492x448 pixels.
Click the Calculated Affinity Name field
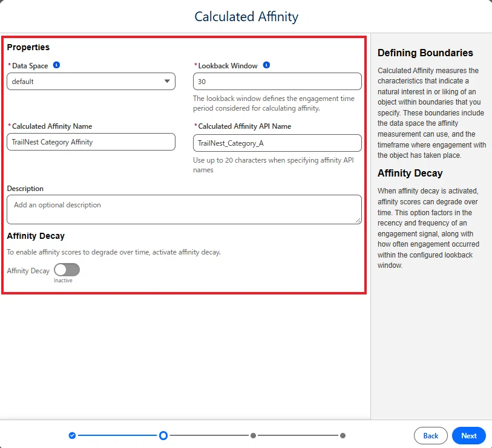tap(91, 141)
